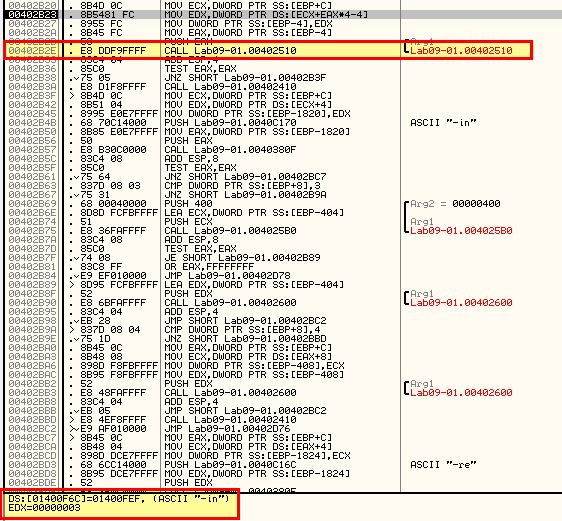The height and width of the screenshot is (521, 562).
Task: Select the highlighted CALL Lab09-01.00402510 instruction
Action: [230, 51]
